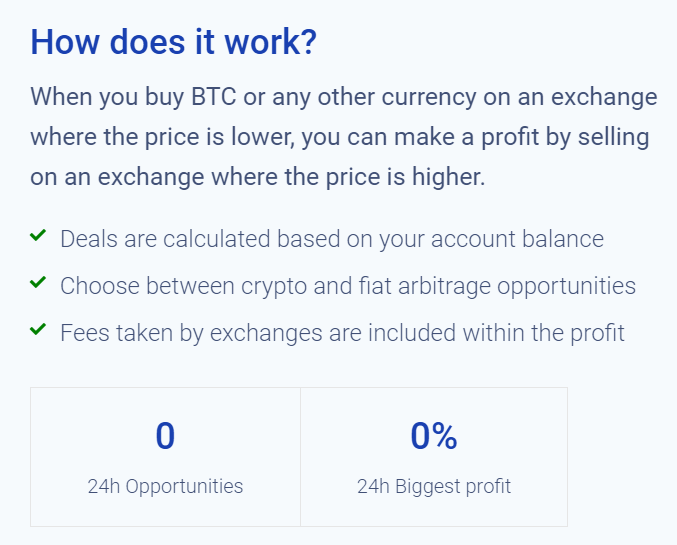
Task: Click the large 0 opportunities number
Action: (165, 436)
